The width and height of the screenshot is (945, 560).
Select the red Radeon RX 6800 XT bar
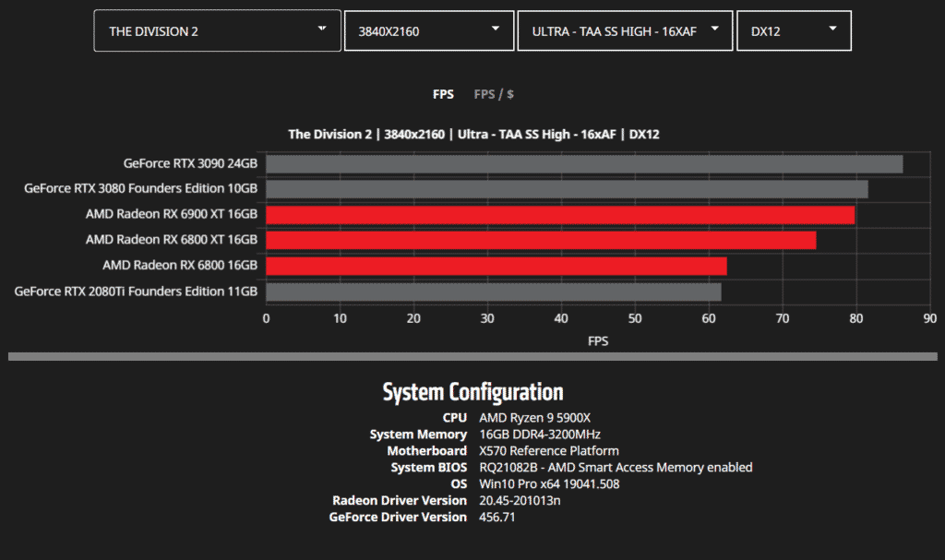pyautogui.click(x=540, y=240)
